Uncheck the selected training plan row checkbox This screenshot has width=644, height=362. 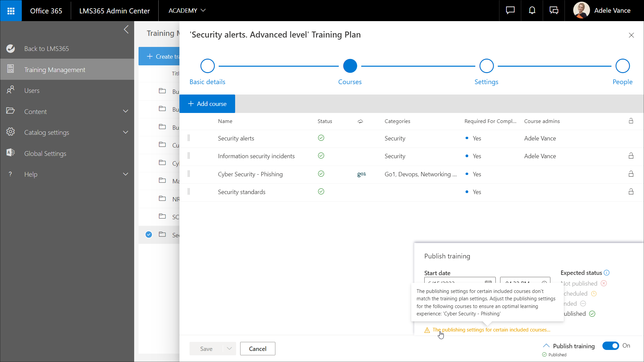(x=149, y=235)
